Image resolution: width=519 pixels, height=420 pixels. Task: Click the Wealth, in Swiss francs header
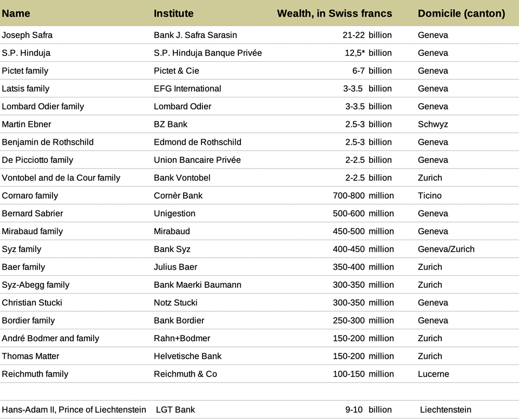(x=334, y=13)
